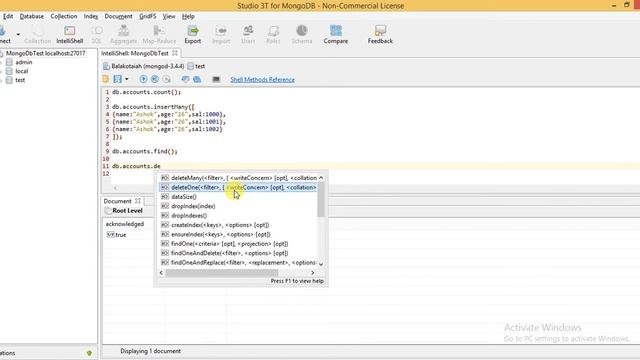Click the Root Level breadcrumb

(x=124, y=211)
